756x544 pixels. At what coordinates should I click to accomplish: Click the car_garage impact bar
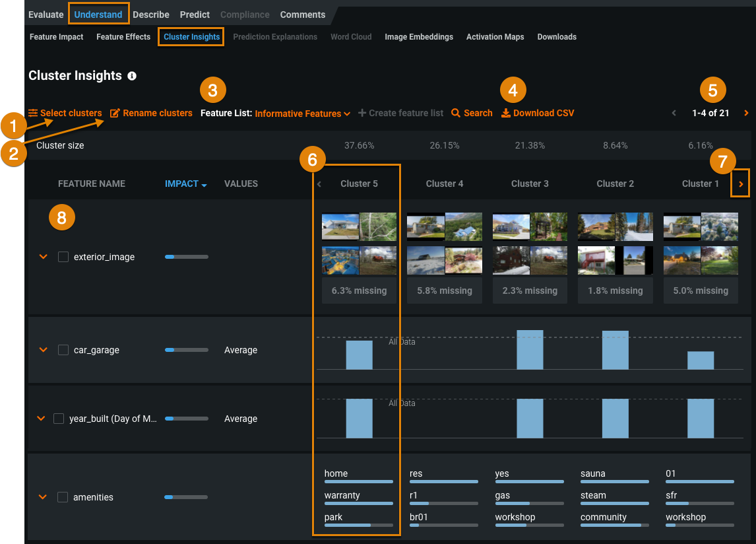click(186, 350)
